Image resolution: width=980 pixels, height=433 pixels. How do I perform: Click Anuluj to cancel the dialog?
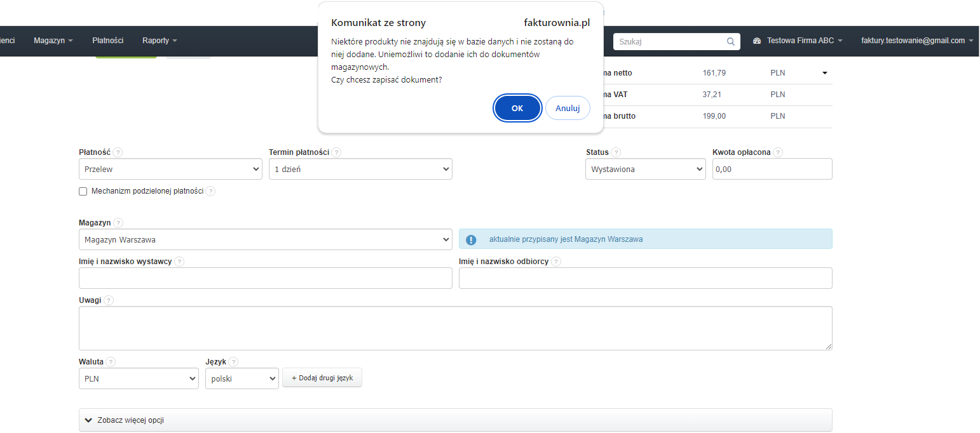[568, 108]
